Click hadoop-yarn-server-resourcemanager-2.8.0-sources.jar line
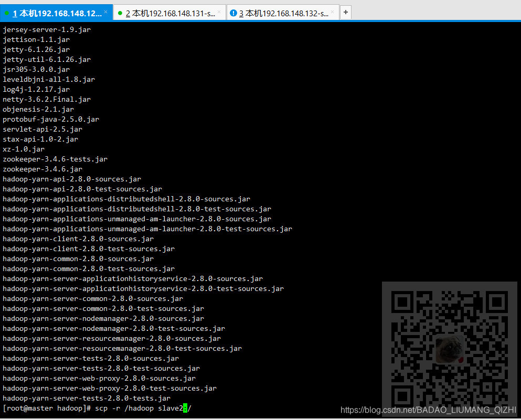This screenshot has width=521, height=420. pyautogui.click(x=112, y=338)
